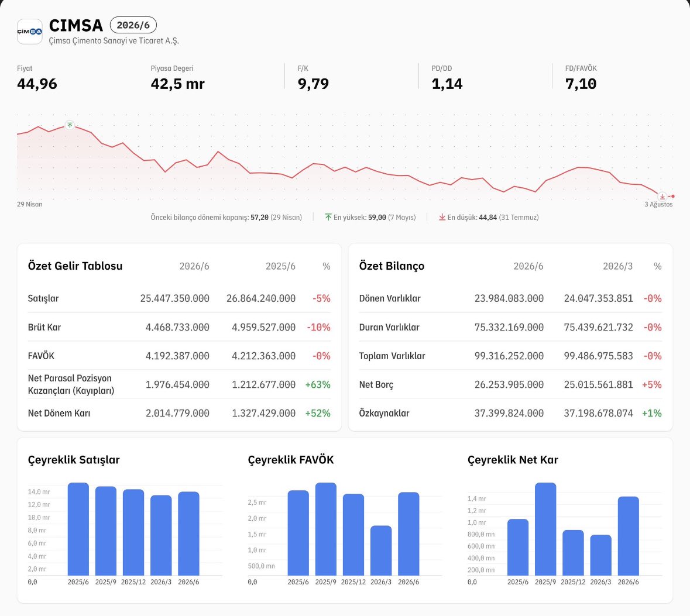The width and height of the screenshot is (690, 616).
Task: Click the En düşük 44,84 value
Action: point(488,218)
